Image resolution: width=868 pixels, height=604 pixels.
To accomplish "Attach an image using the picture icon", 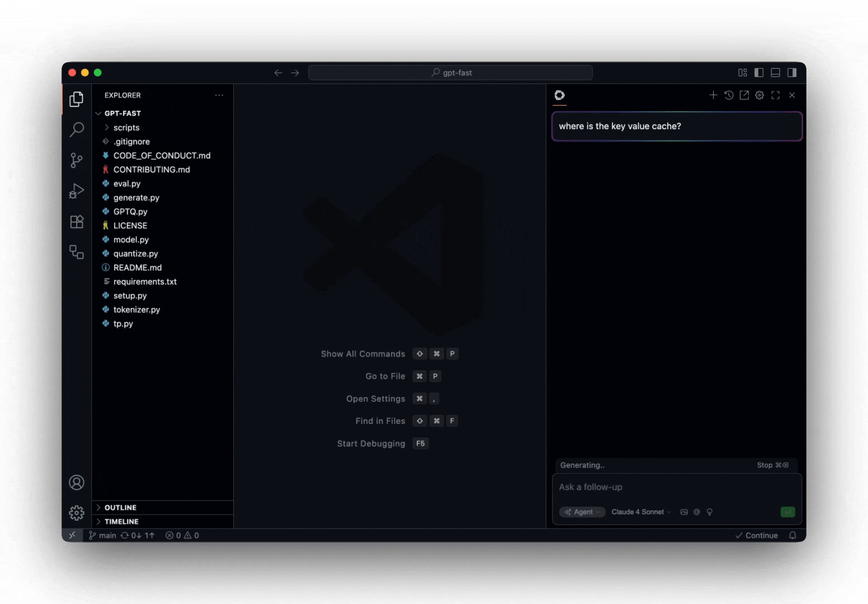I will (x=684, y=512).
